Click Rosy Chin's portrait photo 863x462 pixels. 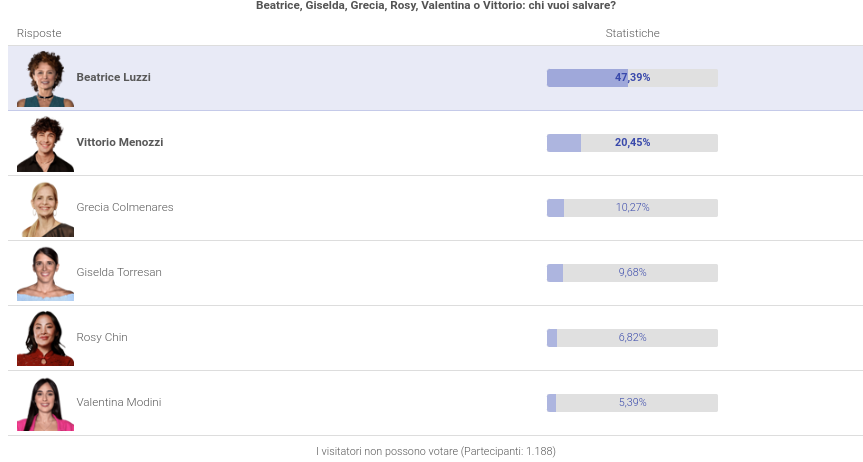pos(45,339)
